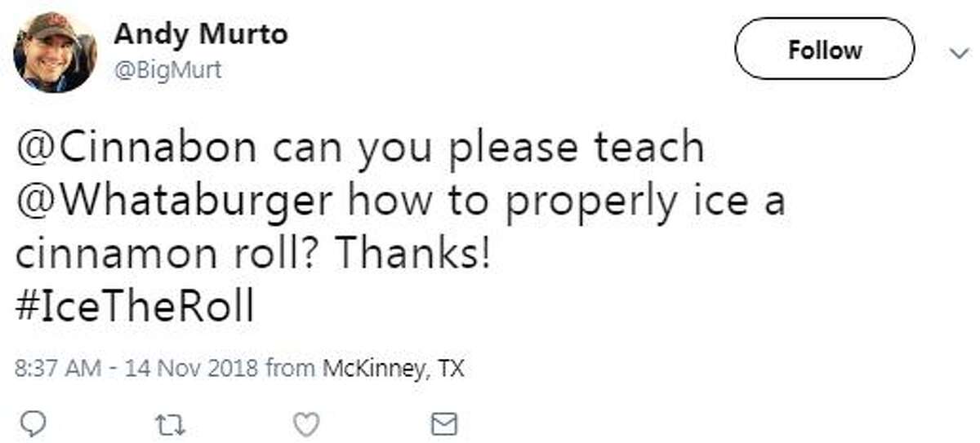Retweet this tweet using the arrows icon
The image size is (980, 443).
tap(166, 423)
